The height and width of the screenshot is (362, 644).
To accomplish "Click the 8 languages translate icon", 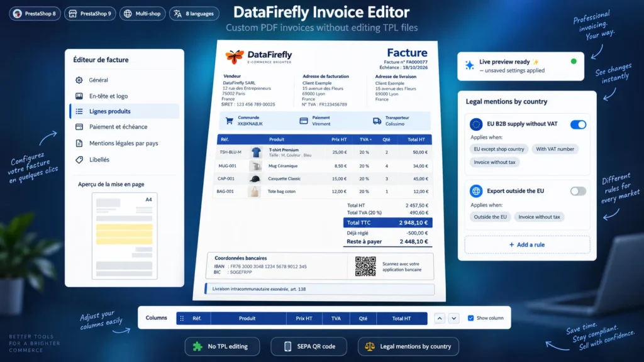I will pos(177,14).
